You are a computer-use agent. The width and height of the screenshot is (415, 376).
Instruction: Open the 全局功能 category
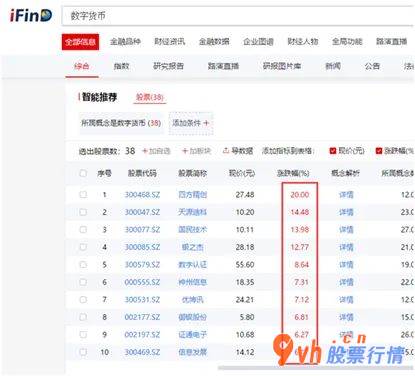[x=347, y=42]
